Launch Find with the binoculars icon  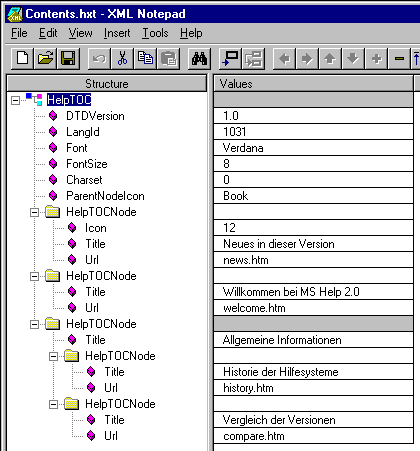(x=199, y=59)
